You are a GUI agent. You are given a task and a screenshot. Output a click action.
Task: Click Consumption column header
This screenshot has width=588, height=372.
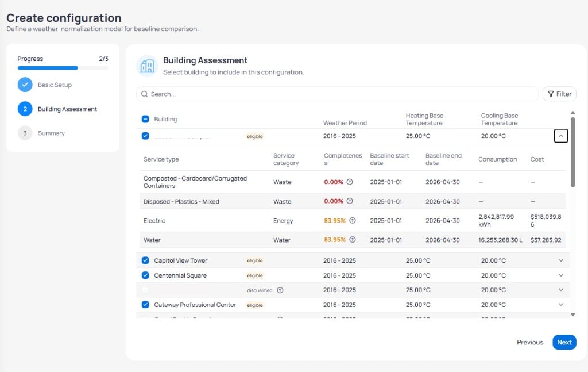pos(498,159)
